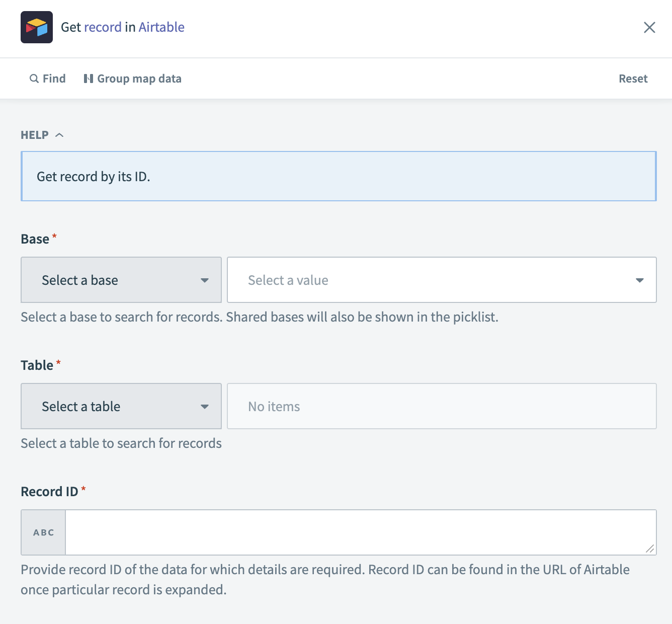Viewport: 672px width, 624px height.
Task: Open the "Select a base" dropdown
Action: point(121,280)
